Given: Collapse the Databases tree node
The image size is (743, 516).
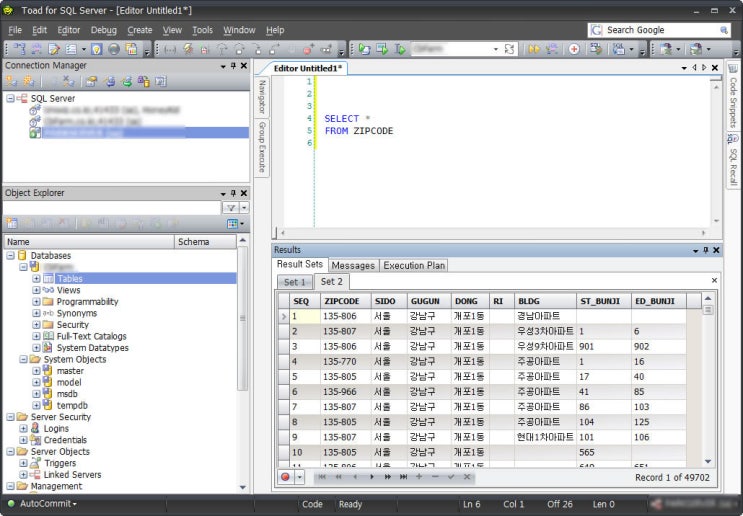Looking at the screenshot, I should pyautogui.click(x=10, y=256).
